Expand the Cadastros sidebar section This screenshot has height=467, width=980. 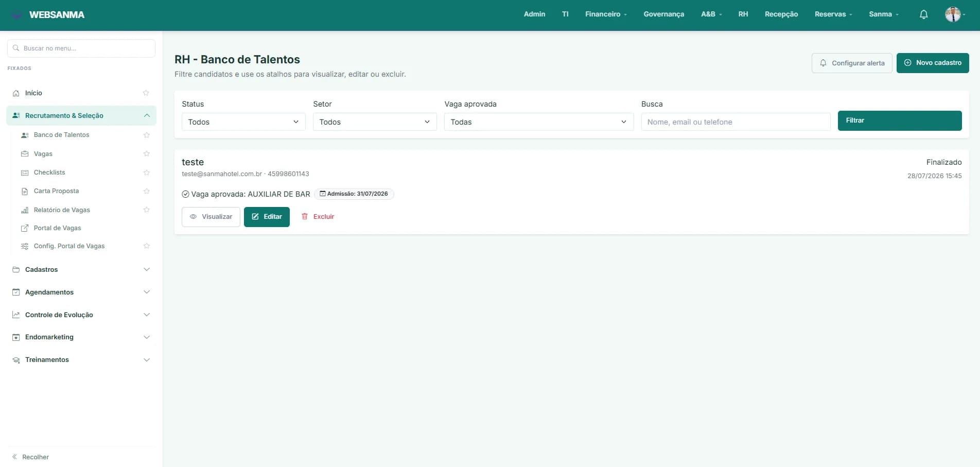coord(81,270)
